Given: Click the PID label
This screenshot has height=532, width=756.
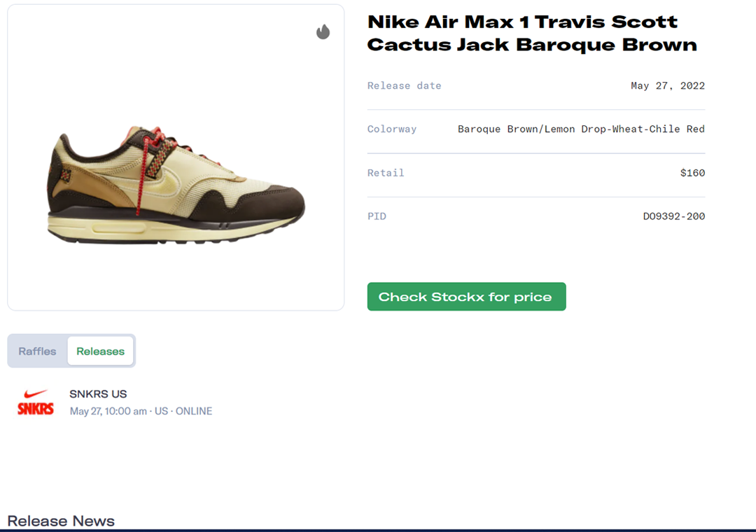Looking at the screenshot, I should (x=377, y=216).
